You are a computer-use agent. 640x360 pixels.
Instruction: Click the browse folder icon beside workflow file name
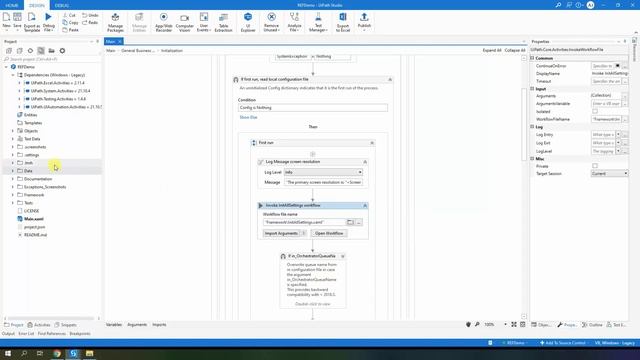click(x=350, y=222)
